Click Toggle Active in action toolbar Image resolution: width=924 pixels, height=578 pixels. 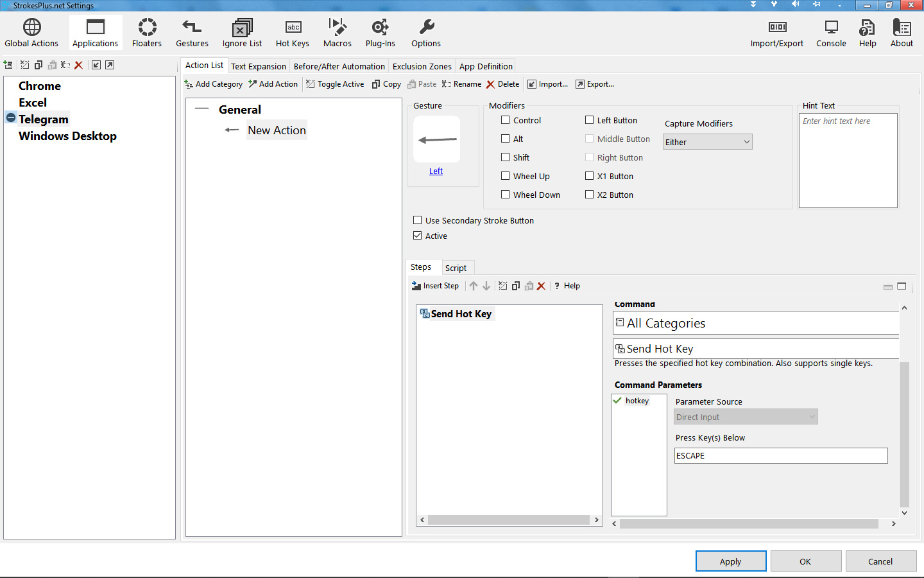tap(336, 84)
